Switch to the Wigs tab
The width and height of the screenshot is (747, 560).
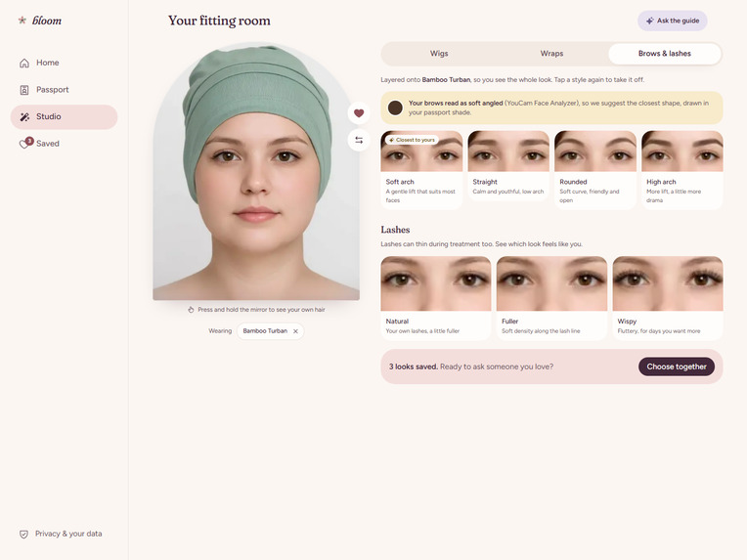[439, 54]
